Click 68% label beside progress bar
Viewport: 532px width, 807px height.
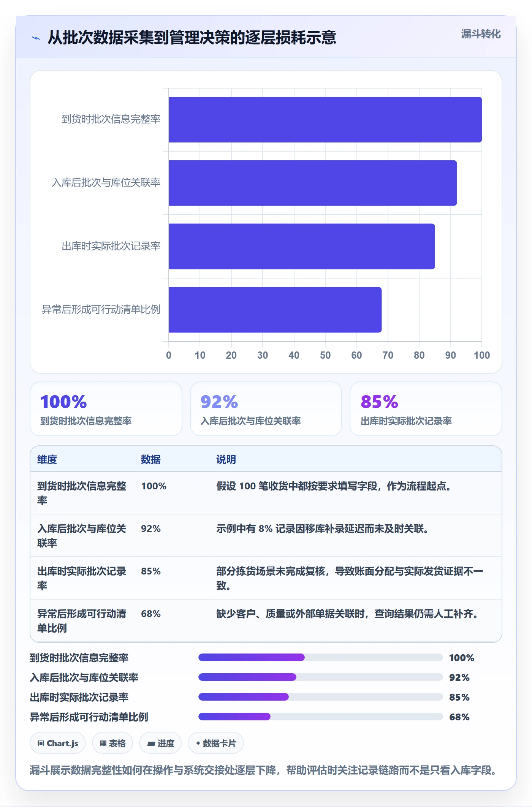[459, 717]
